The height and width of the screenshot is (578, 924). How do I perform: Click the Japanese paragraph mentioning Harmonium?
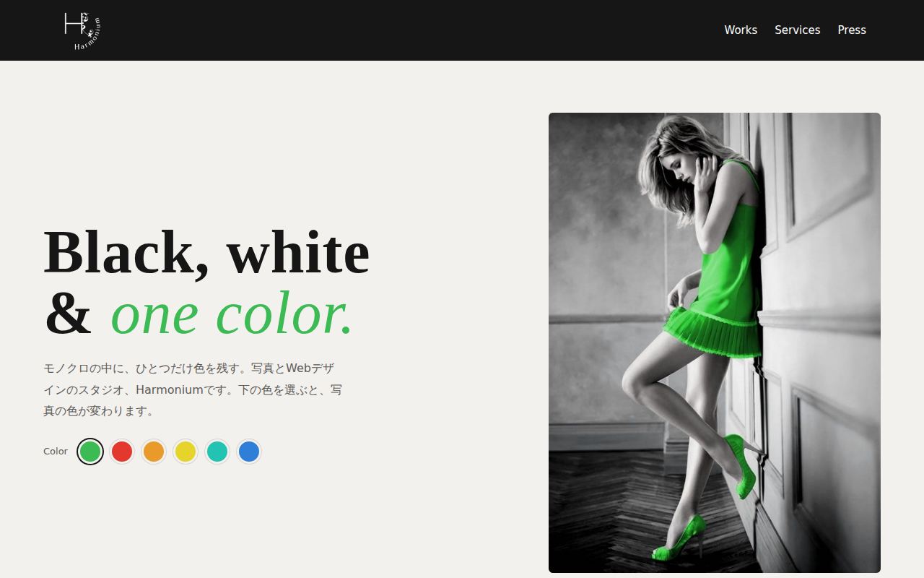(x=193, y=389)
